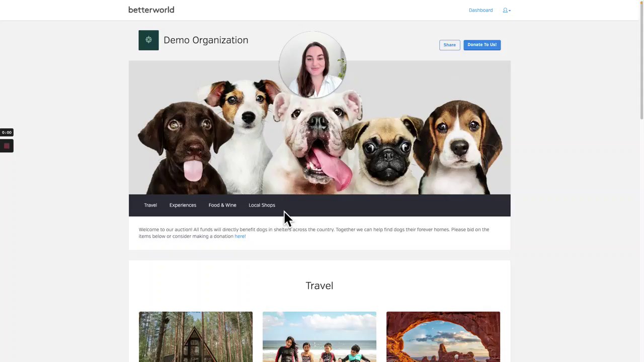Click the Demo Organization logo icon

(148, 40)
